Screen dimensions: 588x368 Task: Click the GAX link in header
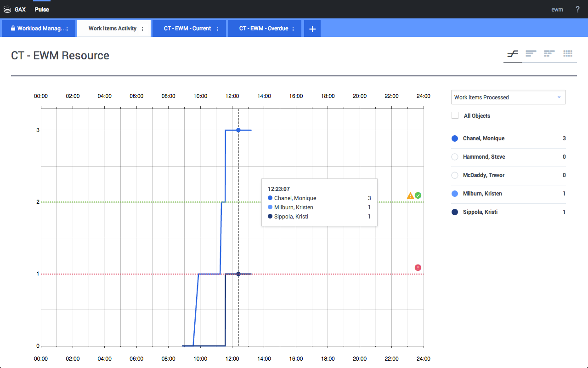click(20, 9)
